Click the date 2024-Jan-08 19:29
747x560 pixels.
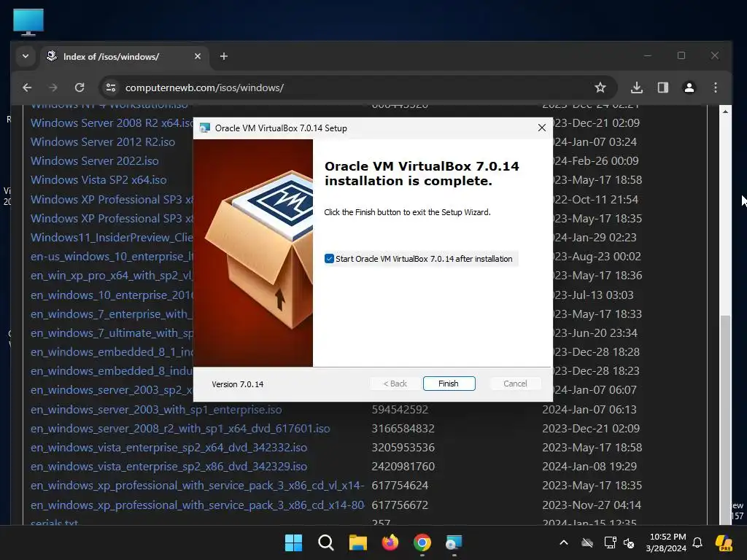click(589, 467)
